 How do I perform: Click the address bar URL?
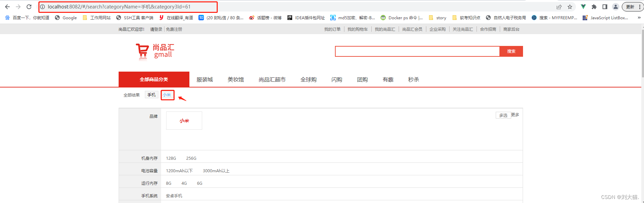[119, 7]
